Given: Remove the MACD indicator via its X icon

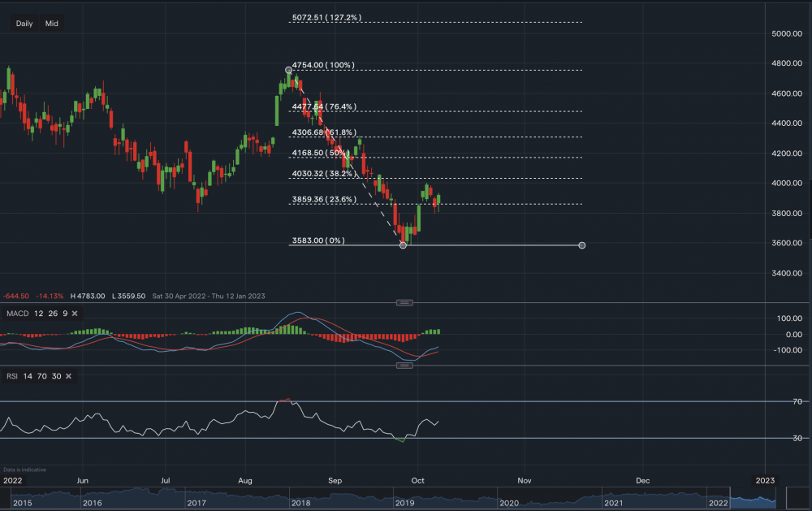Looking at the screenshot, I should pos(75,314).
